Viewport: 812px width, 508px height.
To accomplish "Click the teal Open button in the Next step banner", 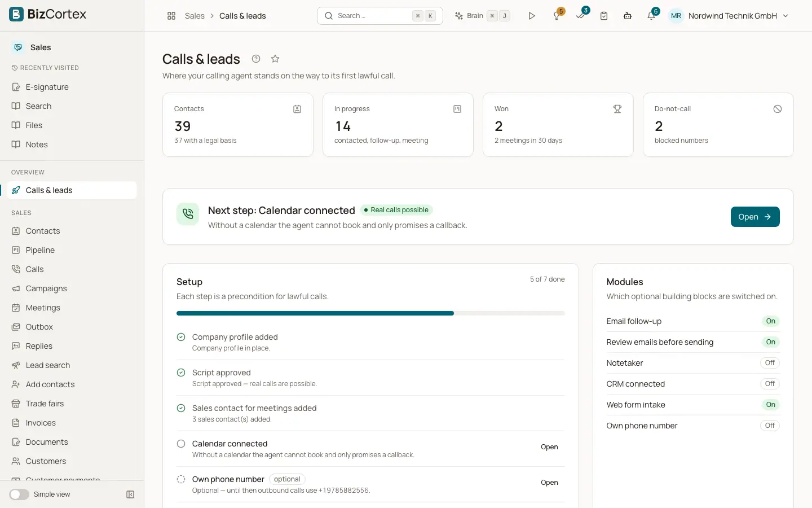I will coord(755,217).
